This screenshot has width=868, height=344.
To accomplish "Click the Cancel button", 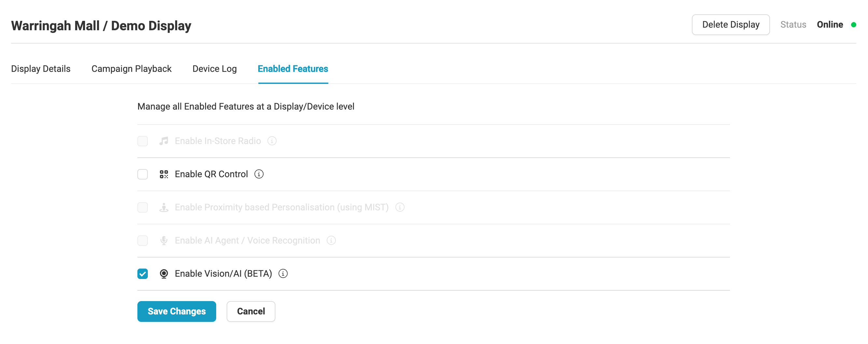I will tap(251, 311).
